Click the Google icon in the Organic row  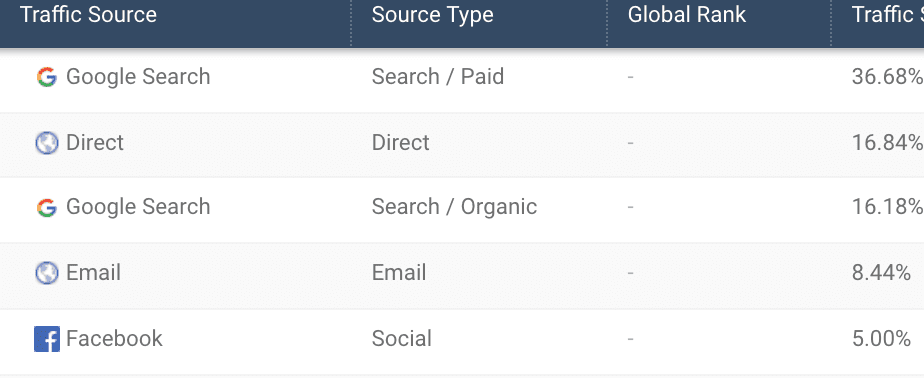[x=47, y=208]
